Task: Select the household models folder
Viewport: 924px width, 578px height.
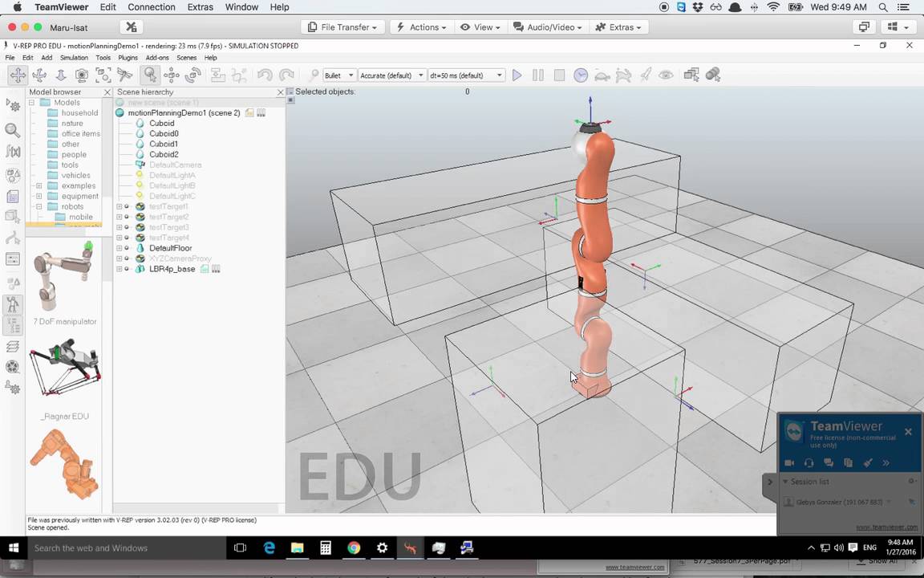Action: click(79, 112)
